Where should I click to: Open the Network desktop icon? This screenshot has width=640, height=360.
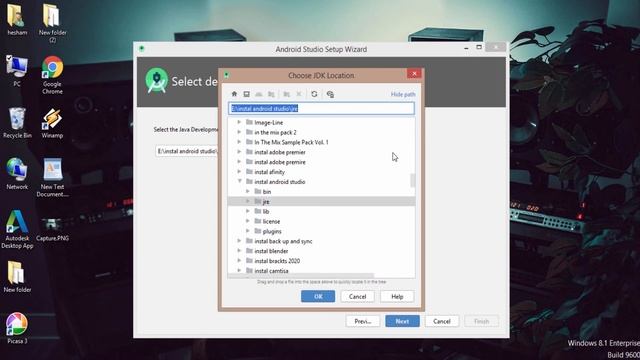pos(17,173)
